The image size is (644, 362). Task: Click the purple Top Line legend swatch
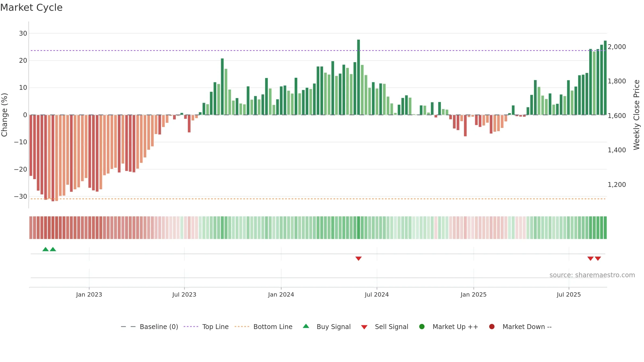pyautogui.click(x=191, y=327)
